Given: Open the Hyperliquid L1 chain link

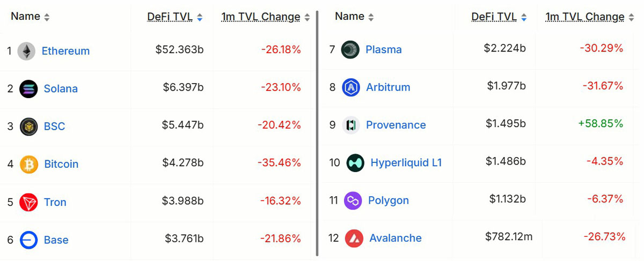Looking at the screenshot, I should [406, 162].
